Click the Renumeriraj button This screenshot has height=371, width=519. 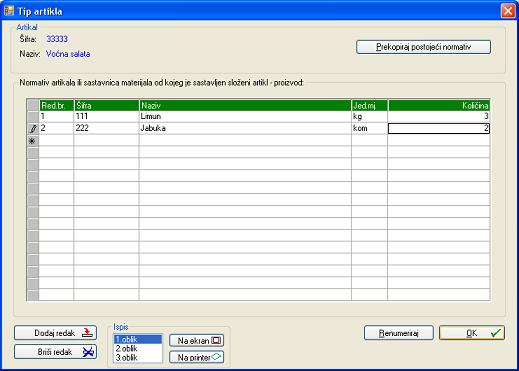tap(399, 333)
